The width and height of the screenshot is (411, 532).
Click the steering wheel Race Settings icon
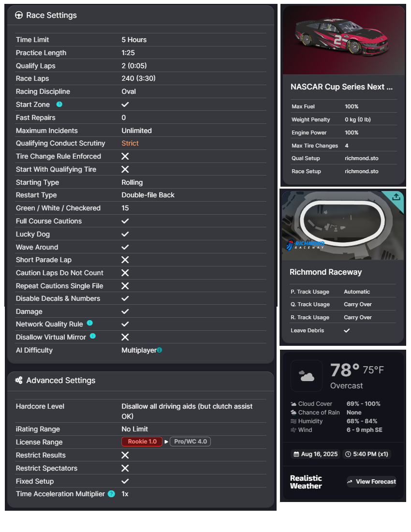pyautogui.click(x=19, y=15)
